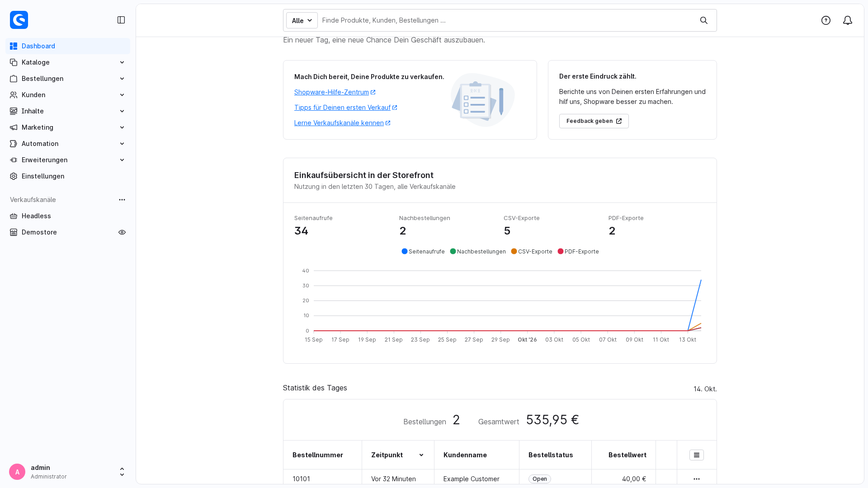Click the Bestellungen bag icon

pos(14,79)
